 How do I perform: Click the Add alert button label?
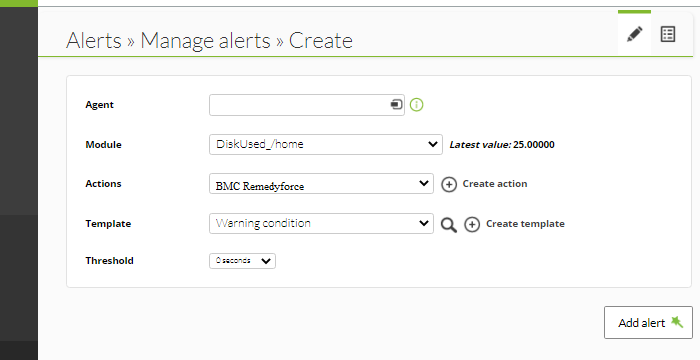[x=642, y=323]
